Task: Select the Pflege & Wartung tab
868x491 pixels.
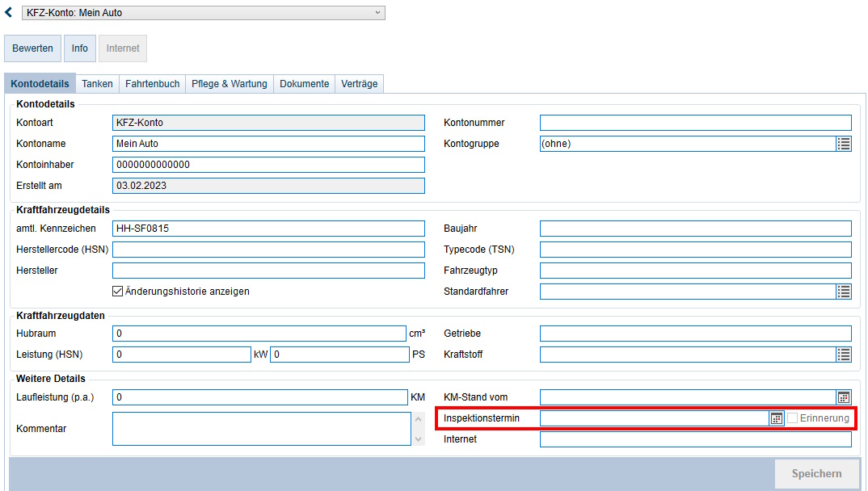Action: [x=230, y=83]
